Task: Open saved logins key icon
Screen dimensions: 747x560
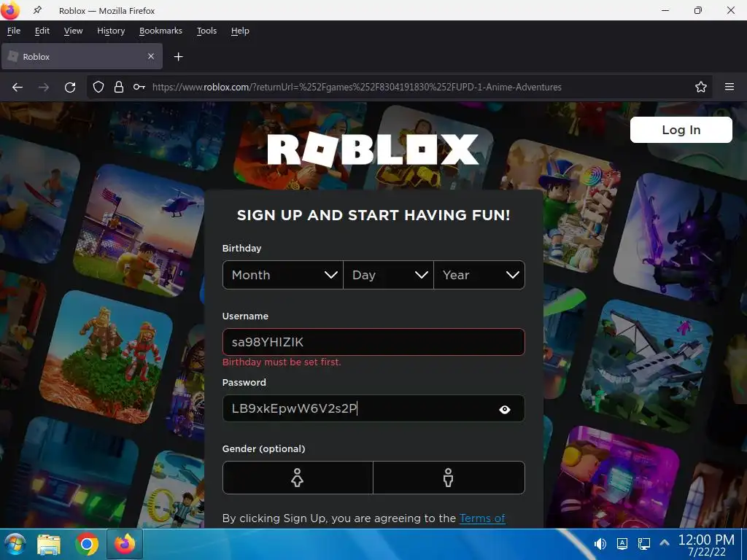Action: click(139, 87)
